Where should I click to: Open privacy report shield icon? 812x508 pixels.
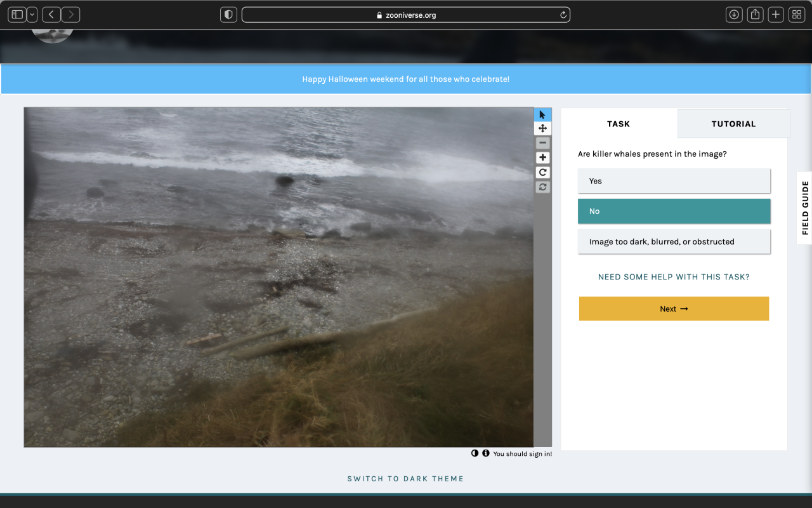point(228,15)
